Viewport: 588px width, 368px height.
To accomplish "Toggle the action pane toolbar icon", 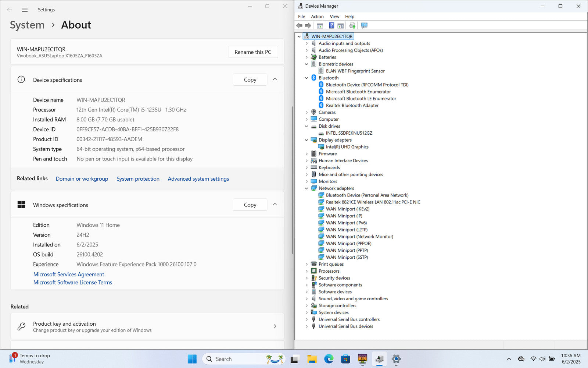I will click(x=341, y=25).
